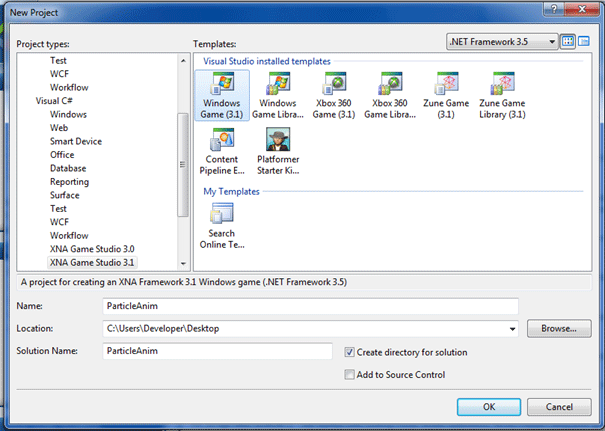Image resolution: width=605 pixels, height=431 pixels.
Task: Expand the Location path dropdown arrow
Action: pyautogui.click(x=512, y=329)
